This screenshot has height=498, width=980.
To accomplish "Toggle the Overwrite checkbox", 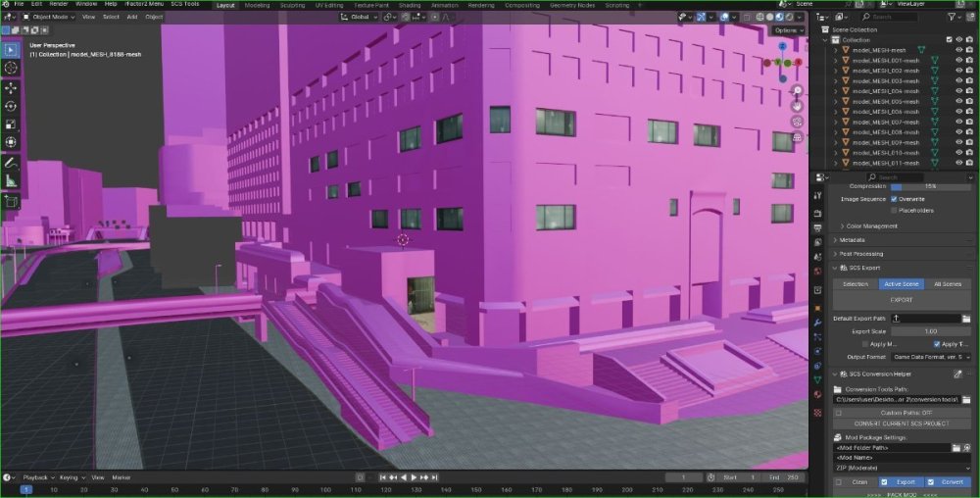I will pyautogui.click(x=894, y=199).
